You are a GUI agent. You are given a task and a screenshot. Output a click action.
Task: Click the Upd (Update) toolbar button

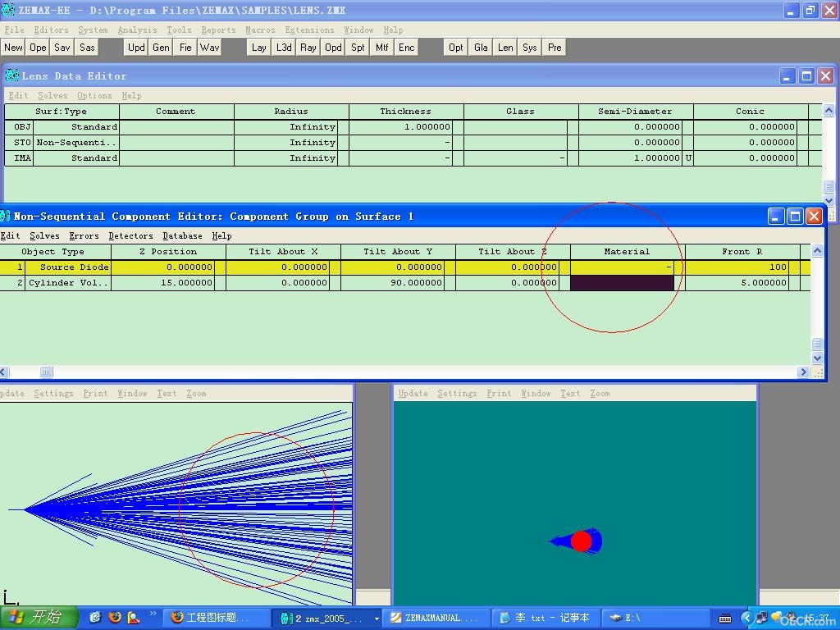click(x=137, y=48)
